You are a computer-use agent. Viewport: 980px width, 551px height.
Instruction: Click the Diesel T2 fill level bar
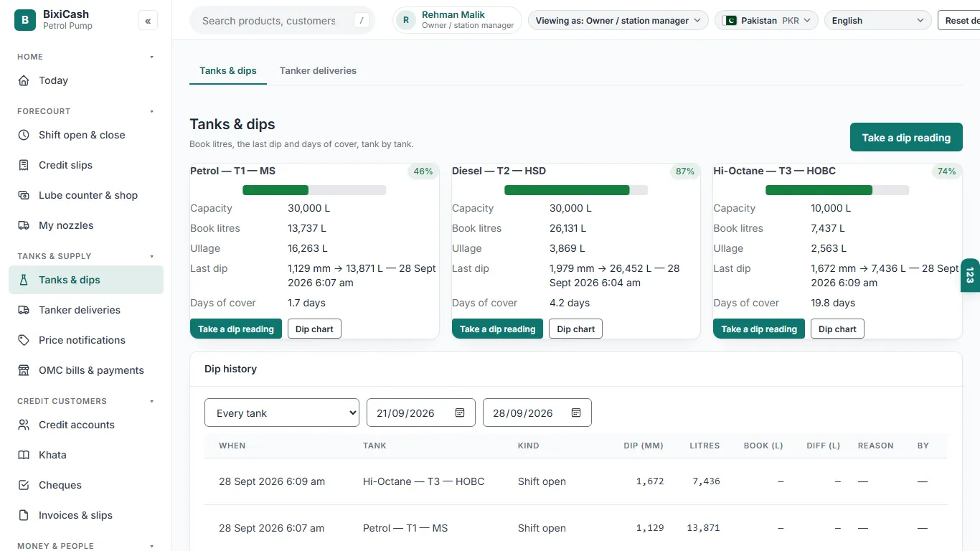coord(576,190)
